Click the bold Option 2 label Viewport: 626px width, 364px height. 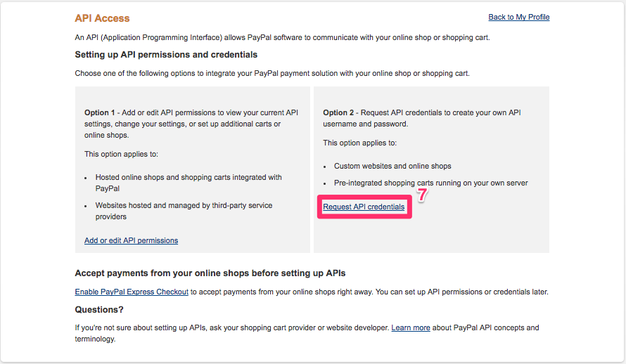click(338, 112)
